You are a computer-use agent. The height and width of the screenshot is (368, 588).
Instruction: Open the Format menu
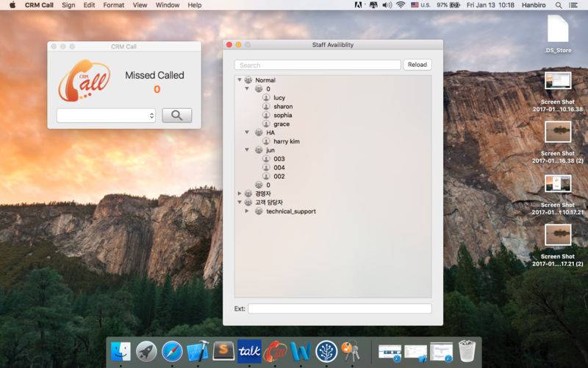pyautogui.click(x=113, y=5)
